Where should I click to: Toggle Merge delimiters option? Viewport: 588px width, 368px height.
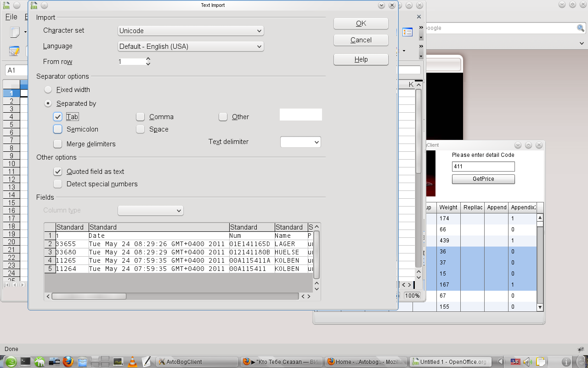click(x=57, y=144)
